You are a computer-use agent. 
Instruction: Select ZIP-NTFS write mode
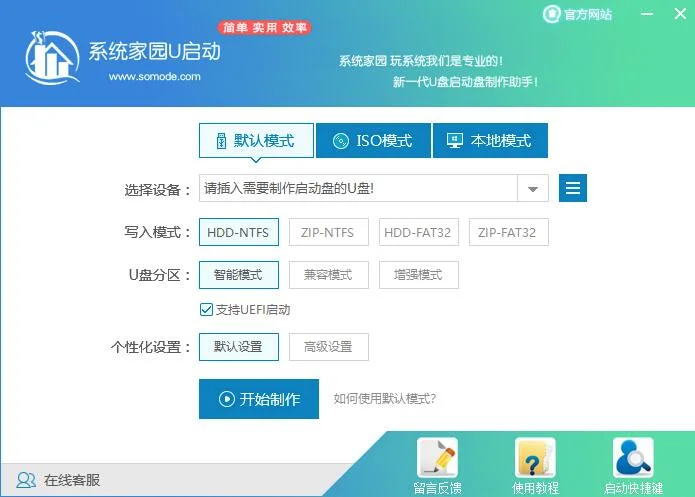point(328,233)
